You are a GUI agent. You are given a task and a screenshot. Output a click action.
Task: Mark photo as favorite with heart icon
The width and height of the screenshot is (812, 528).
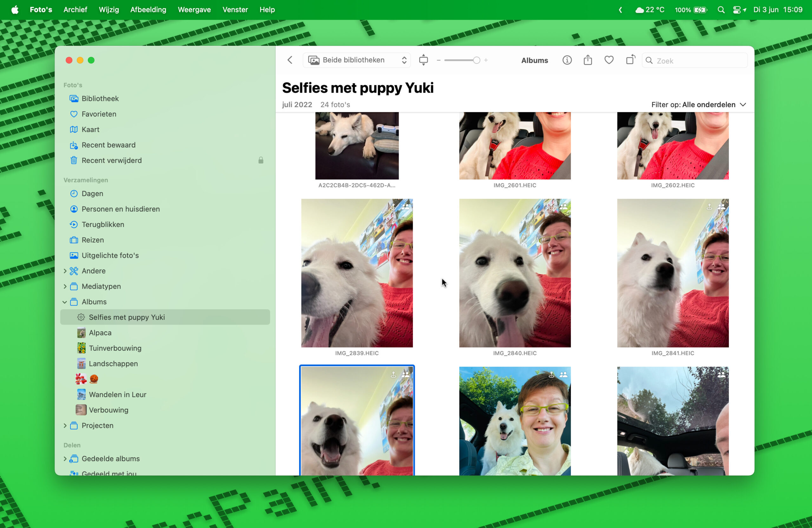[609, 60]
